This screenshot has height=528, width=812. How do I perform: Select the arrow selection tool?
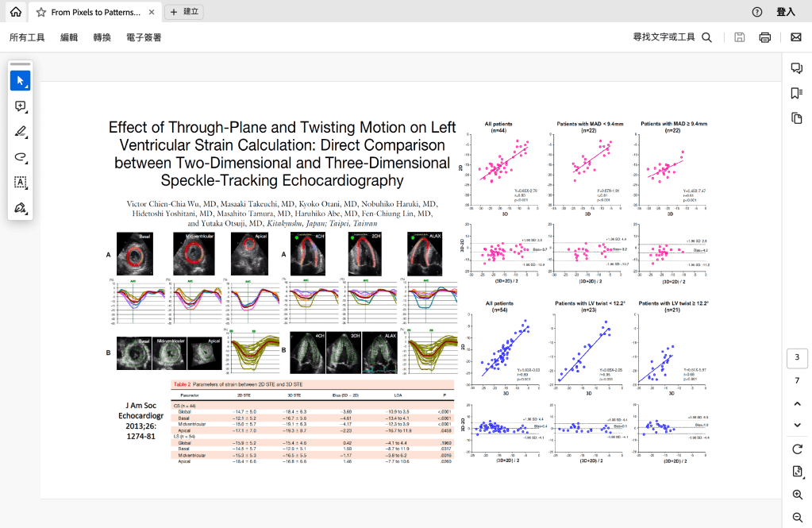tap(20, 81)
